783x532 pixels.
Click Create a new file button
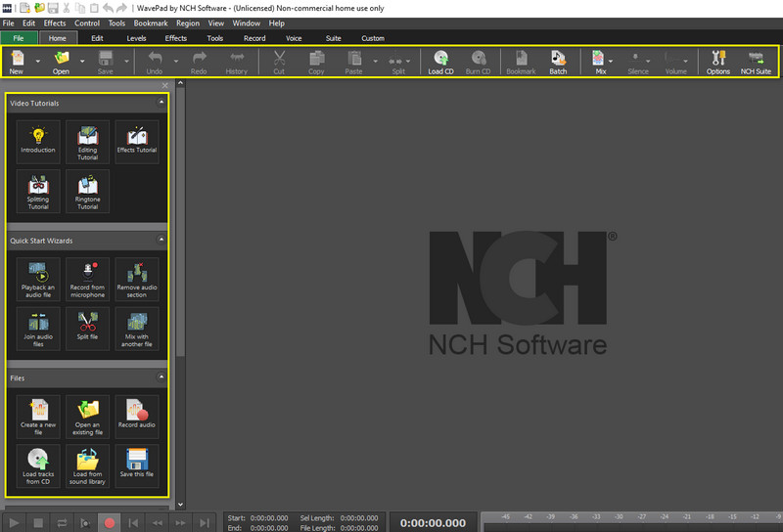39,417
